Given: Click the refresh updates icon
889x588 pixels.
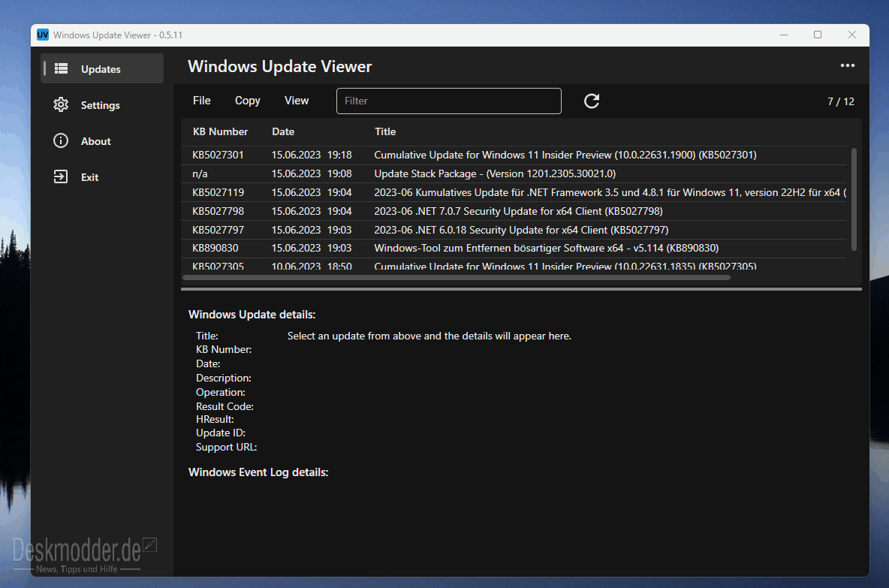Looking at the screenshot, I should [x=592, y=101].
